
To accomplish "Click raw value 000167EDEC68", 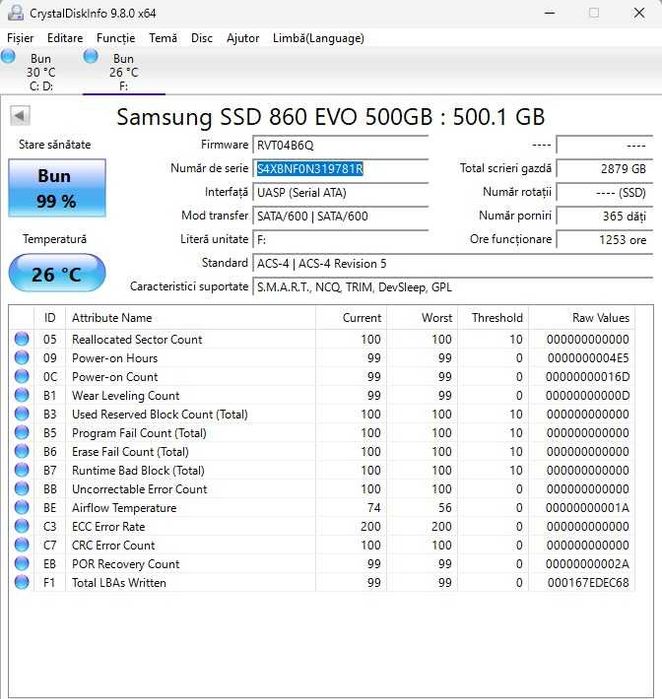I will (588, 583).
